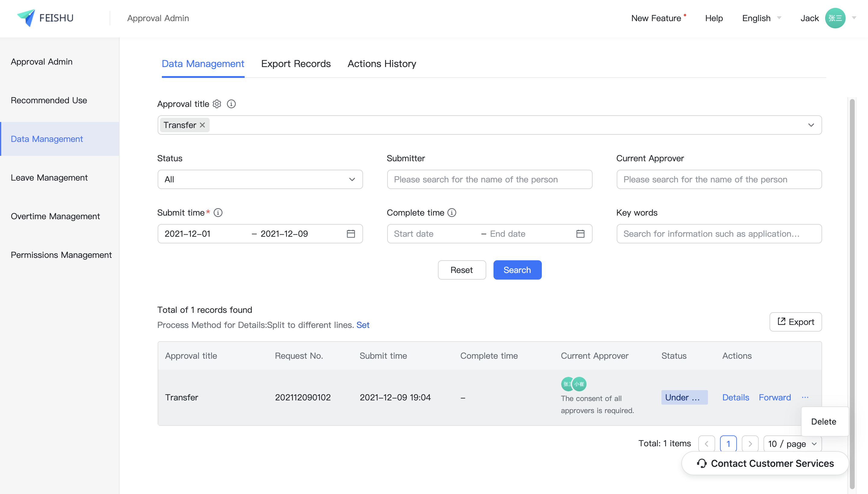Switch to the Actions History tab
The image size is (868, 494).
pyautogui.click(x=381, y=64)
